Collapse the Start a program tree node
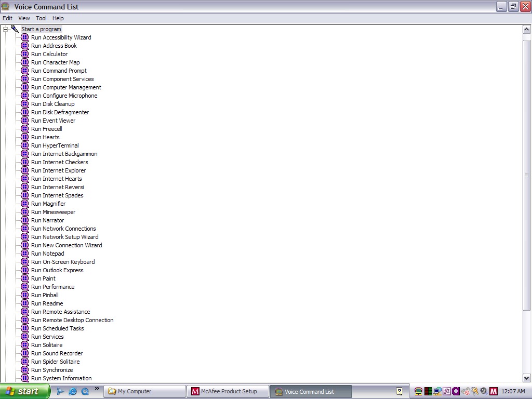The width and height of the screenshot is (532, 399). point(6,30)
